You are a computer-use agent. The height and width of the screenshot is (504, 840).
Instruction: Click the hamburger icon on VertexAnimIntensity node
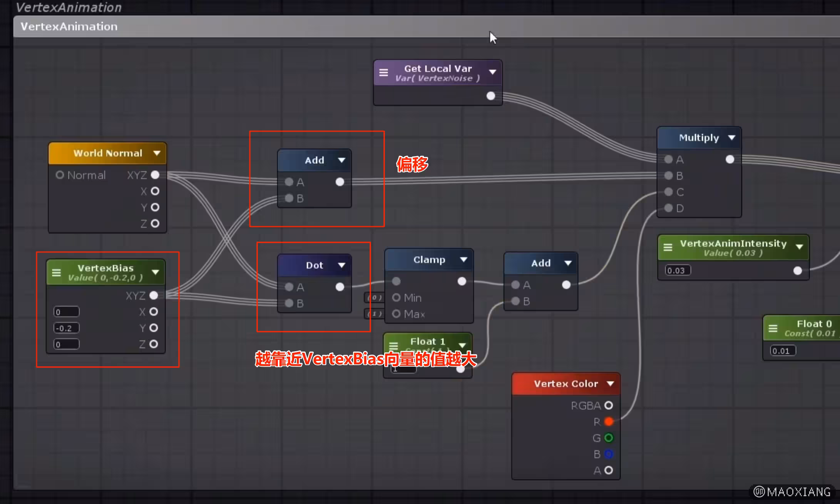click(668, 247)
